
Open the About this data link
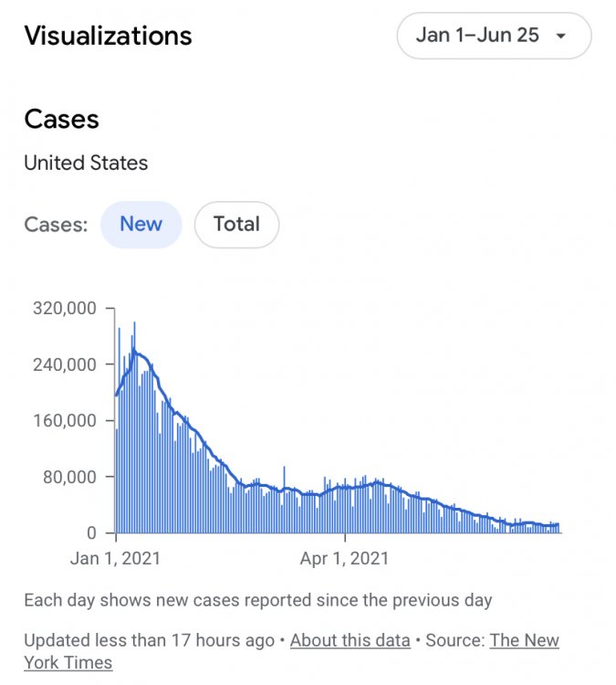pyautogui.click(x=350, y=640)
